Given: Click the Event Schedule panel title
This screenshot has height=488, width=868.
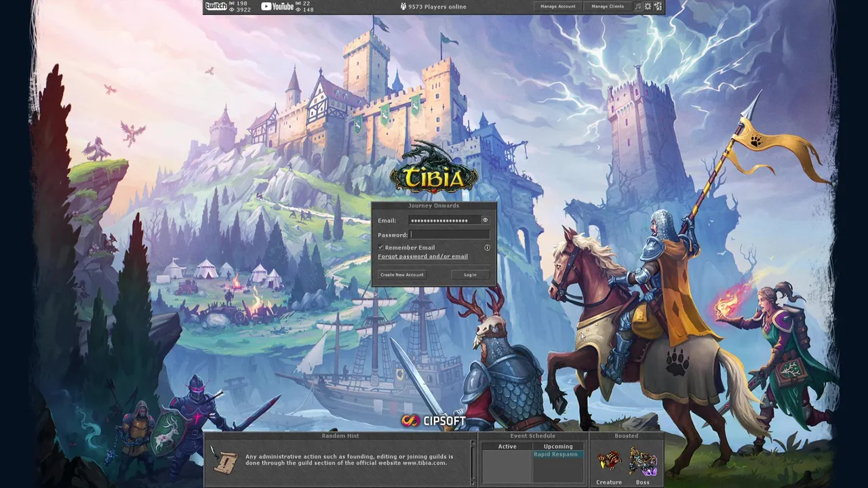Looking at the screenshot, I should (532, 436).
